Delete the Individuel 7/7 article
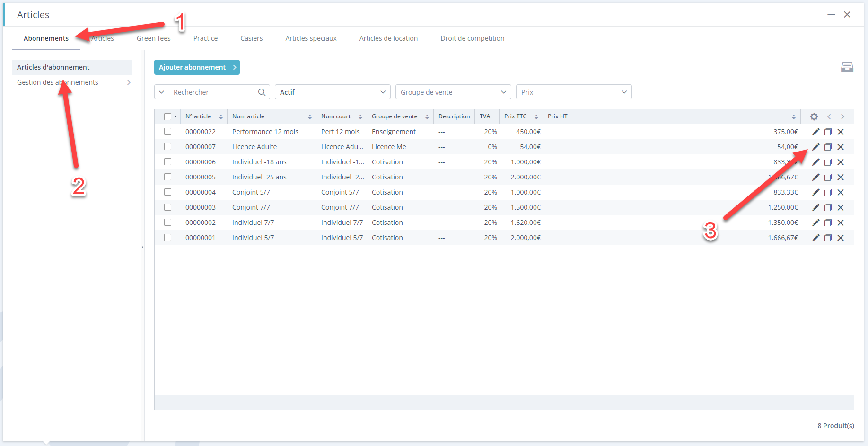Screen dimensions: 868x446 841,223
